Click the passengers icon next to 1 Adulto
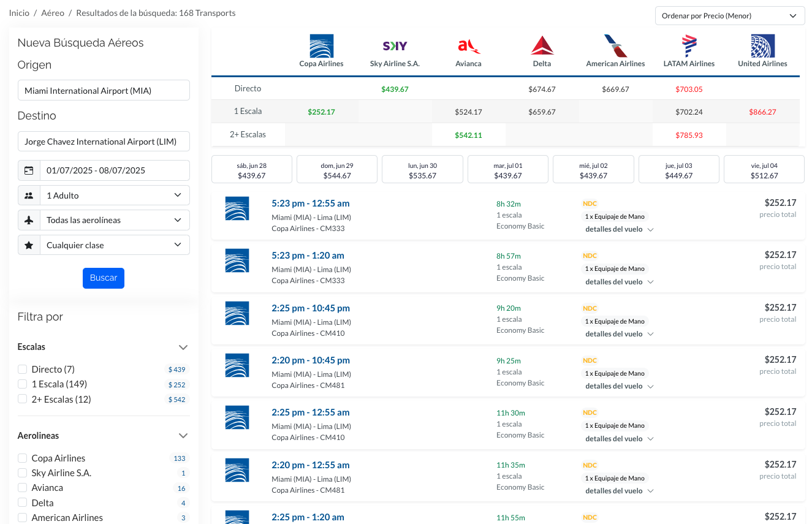 [x=29, y=196]
